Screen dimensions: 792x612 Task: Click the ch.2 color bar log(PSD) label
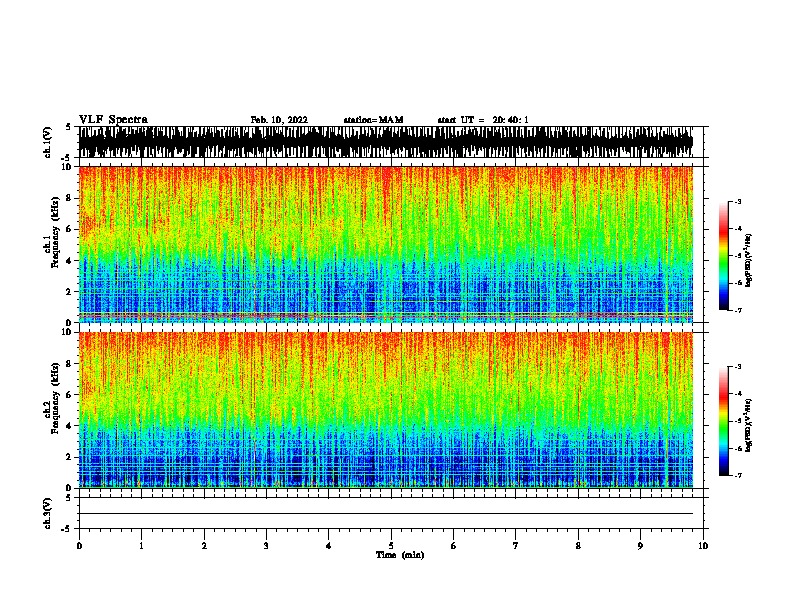coord(748,425)
